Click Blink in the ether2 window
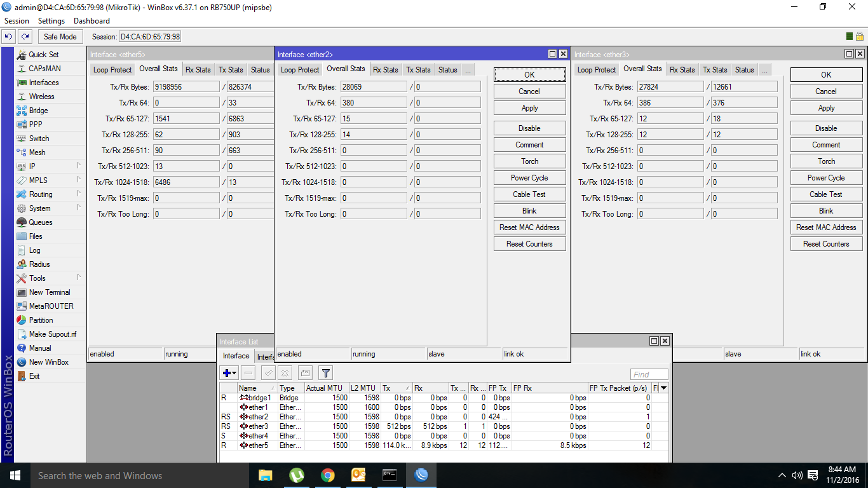 (x=529, y=211)
